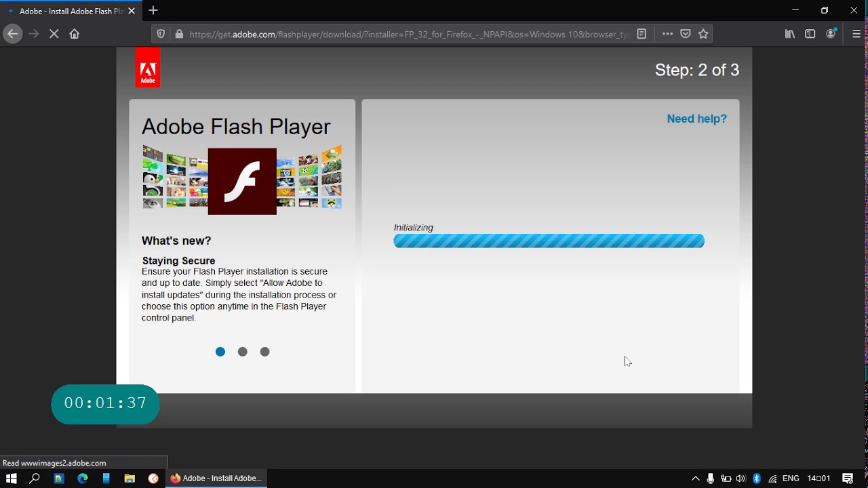Open the round orange taskbar icon
This screenshot has height=488, width=868.
pyautogui.click(x=153, y=479)
